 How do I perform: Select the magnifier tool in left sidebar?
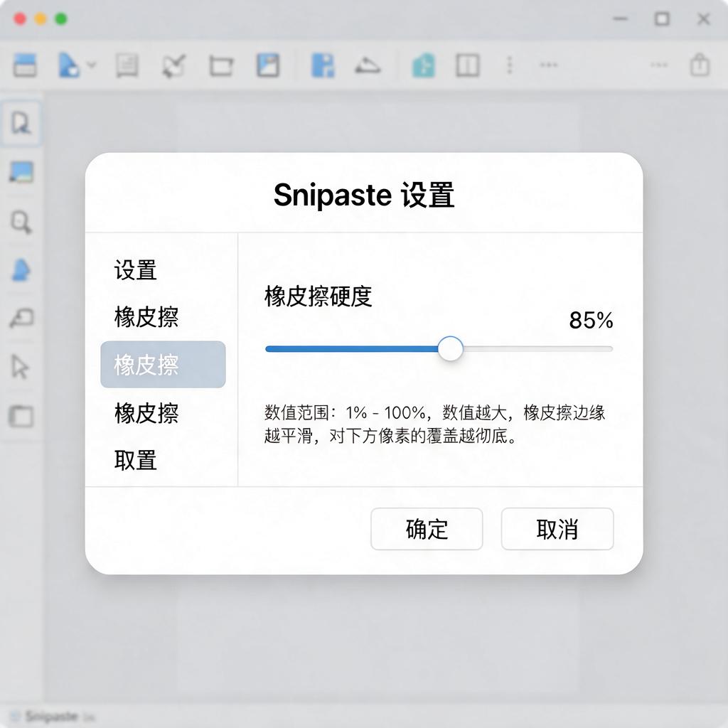pyautogui.click(x=21, y=222)
